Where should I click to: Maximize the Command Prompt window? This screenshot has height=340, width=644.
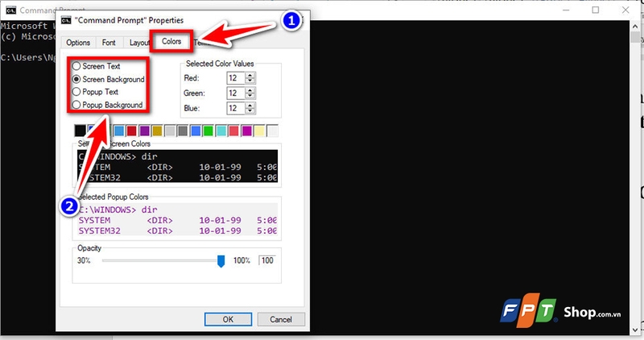[596, 10]
